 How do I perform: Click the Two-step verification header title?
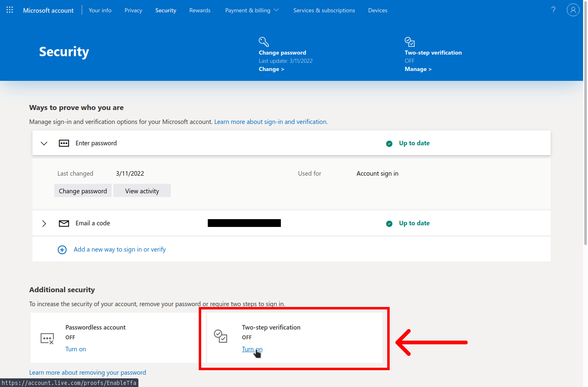click(433, 53)
